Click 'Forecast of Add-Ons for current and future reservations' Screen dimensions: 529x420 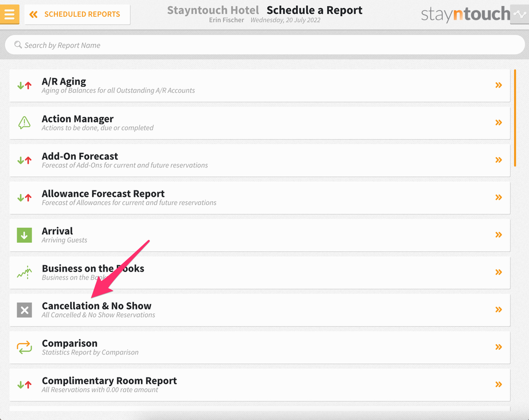click(125, 166)
